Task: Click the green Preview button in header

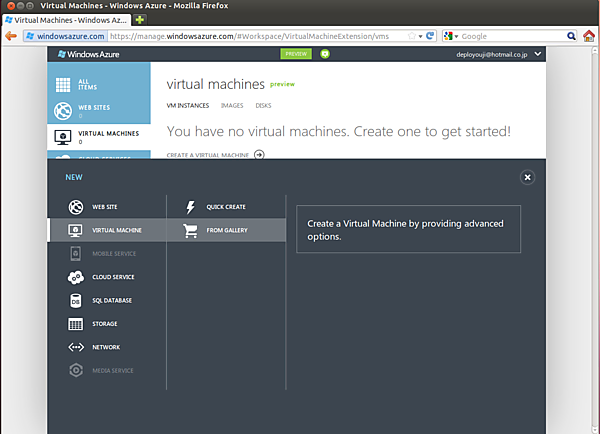Action: pos(295,53)
